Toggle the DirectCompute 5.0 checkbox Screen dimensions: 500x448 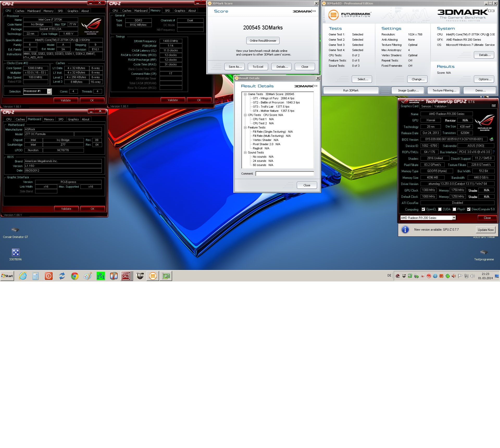point(469,209)
